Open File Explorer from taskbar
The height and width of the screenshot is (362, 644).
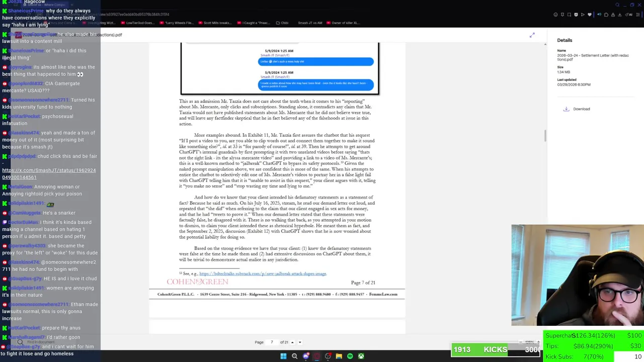point(339,356)
